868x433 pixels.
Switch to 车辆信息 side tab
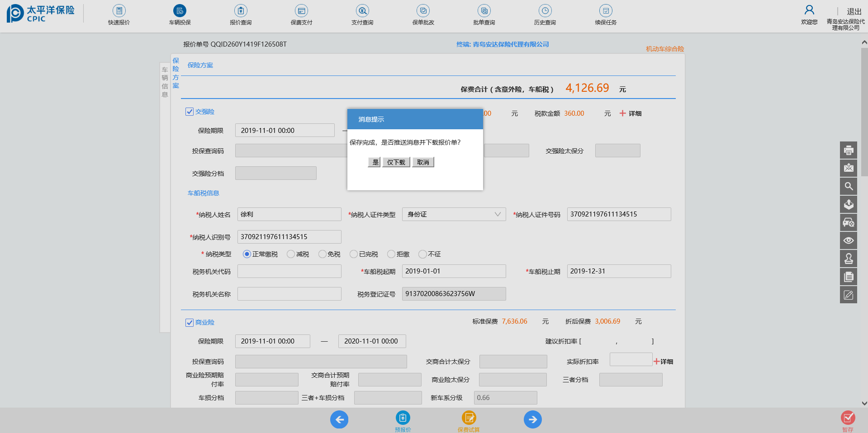coord(165,82)
